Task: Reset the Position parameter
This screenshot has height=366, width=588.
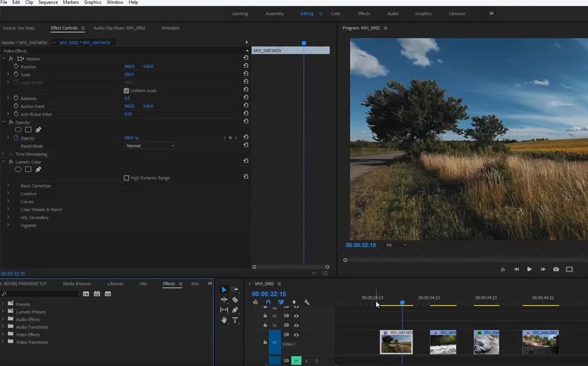Action: pos(246,66)
